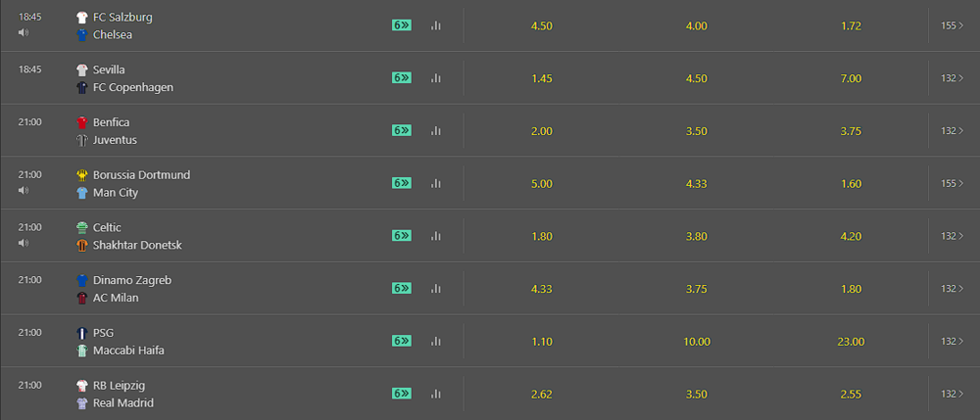The image size is (980, 420).
Task: Click the green bet builder badge for Sevilla match
Action: [x=402, y=78]
